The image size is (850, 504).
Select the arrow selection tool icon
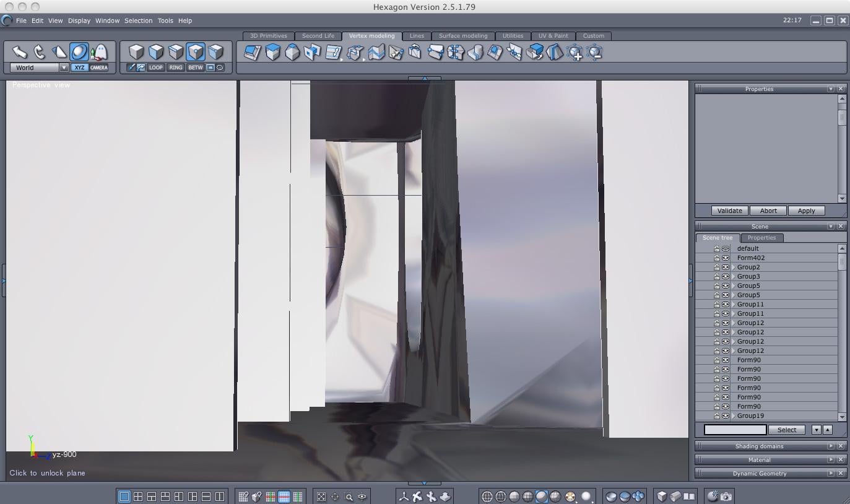click(x=19, y=52)
